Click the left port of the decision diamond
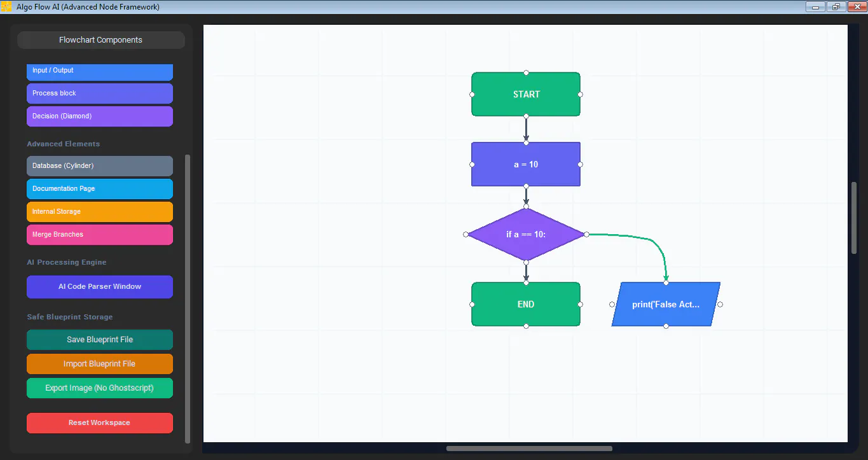 pos(466,234)
